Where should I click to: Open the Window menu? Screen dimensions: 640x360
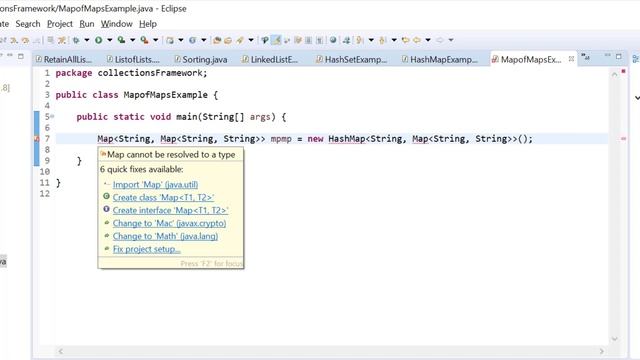click(x=117, y=24)
